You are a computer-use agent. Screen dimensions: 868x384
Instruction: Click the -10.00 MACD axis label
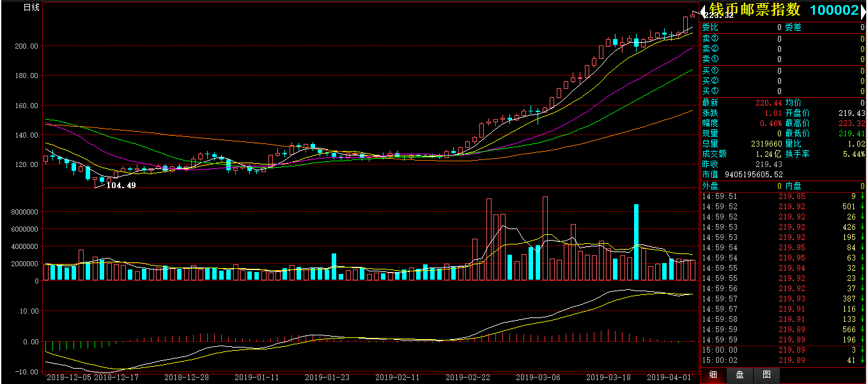pyautogui.click(x=27, y=372)
